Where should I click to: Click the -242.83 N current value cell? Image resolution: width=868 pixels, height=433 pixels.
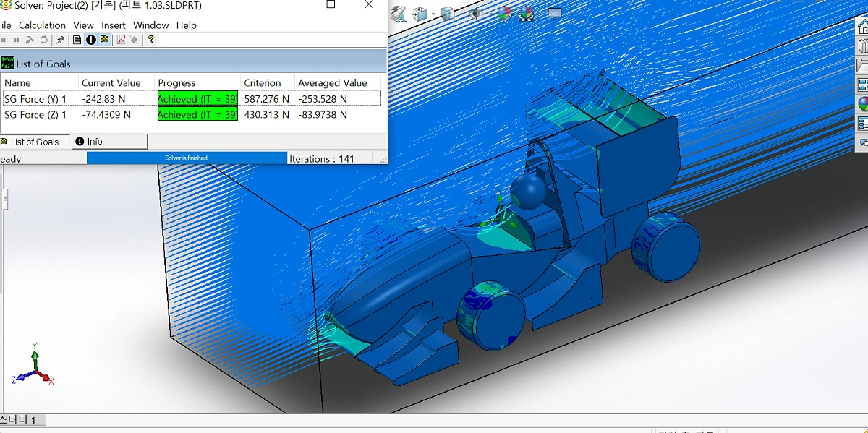[103, 99]
